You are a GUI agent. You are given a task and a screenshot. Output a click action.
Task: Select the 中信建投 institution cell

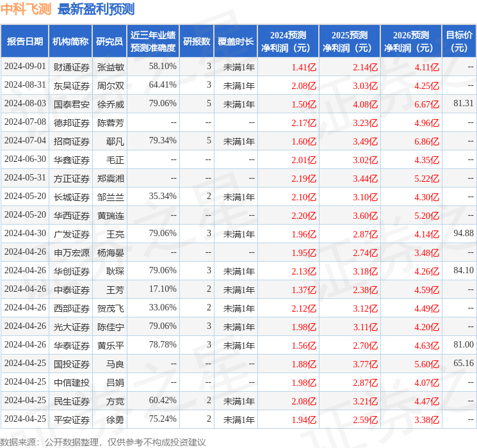pyautogui.click(x=72, y=383)
